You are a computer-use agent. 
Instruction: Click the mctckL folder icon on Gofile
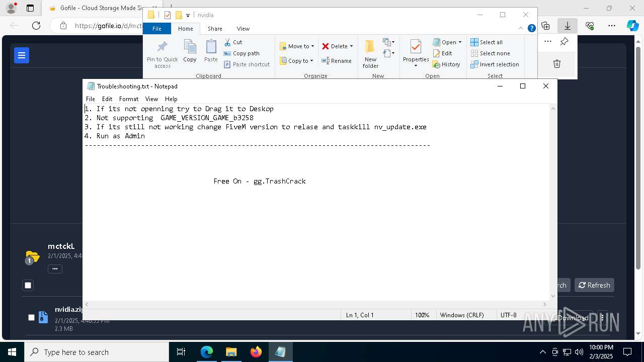click(32, 257)
